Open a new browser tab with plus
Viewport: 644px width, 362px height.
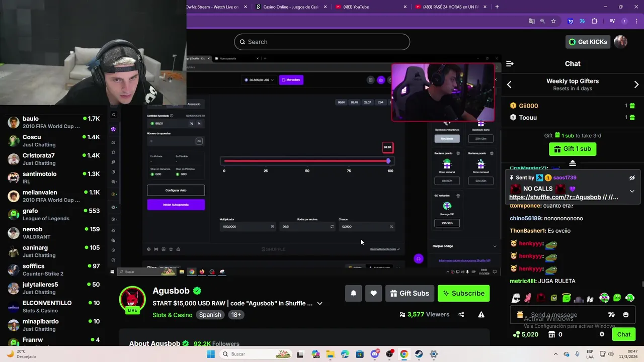coord(497,7)
